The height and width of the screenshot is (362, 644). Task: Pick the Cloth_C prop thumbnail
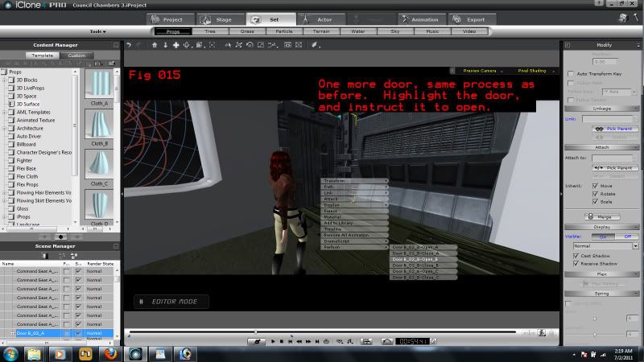tap(99, 164)
